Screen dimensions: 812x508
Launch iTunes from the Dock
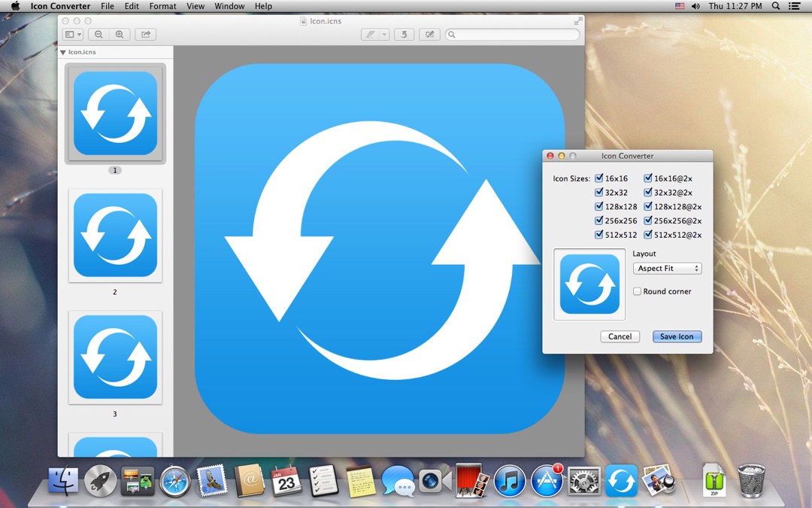click(x=510, y=479)
